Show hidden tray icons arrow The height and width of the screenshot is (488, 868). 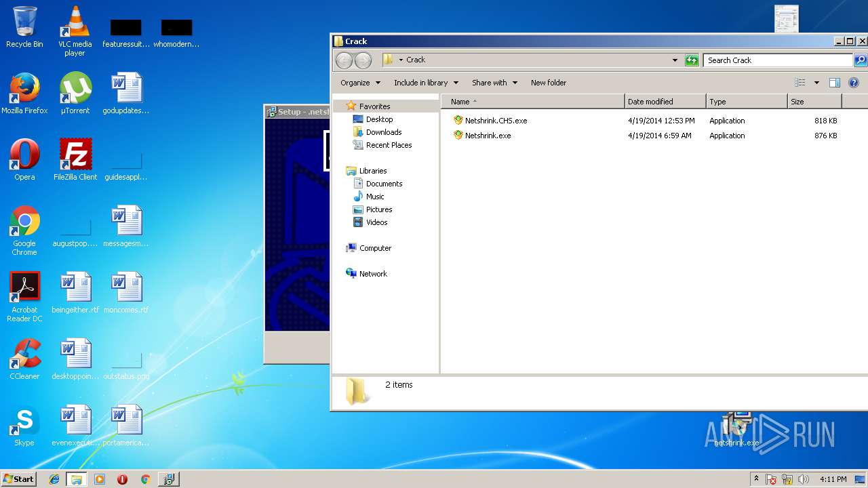[x=756, y=479]
